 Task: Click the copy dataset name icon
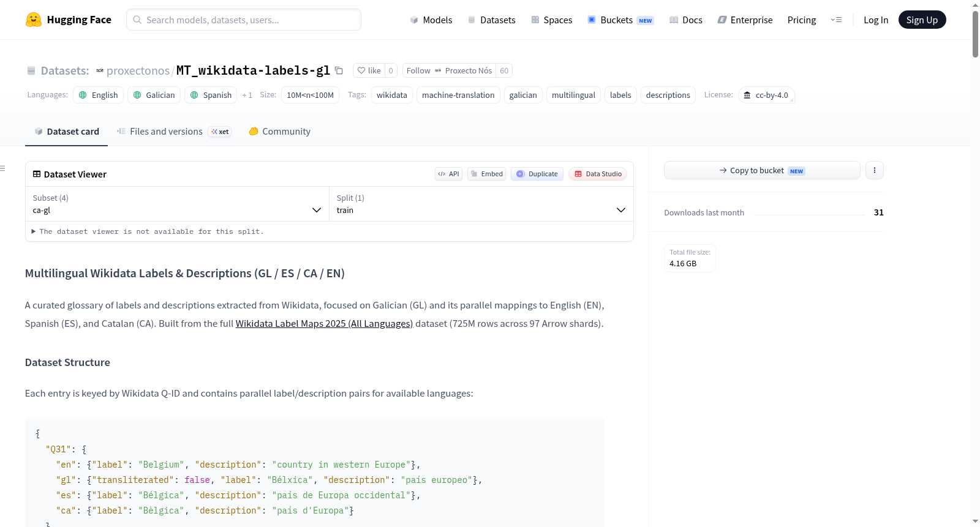coord(339,70)
